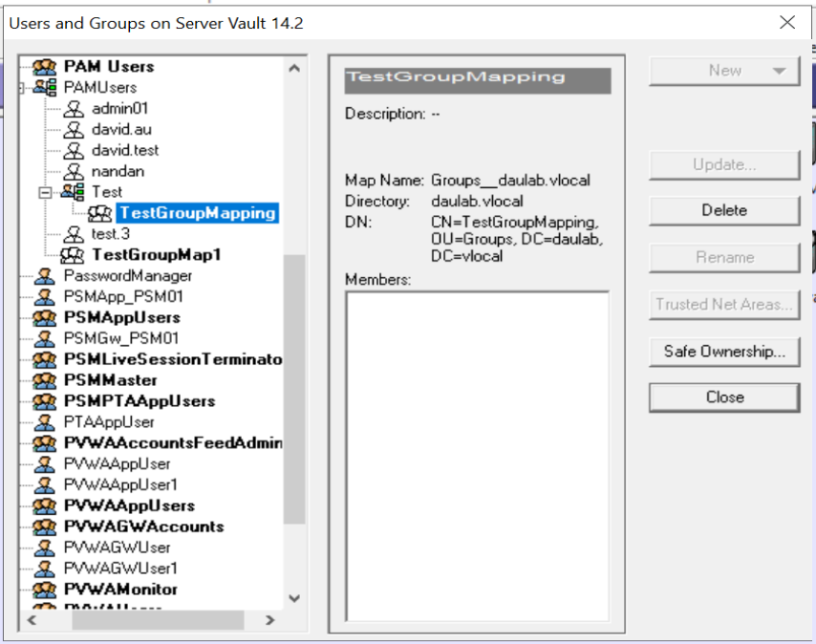Collapse the Test tree node

click(x=45, y=192)
